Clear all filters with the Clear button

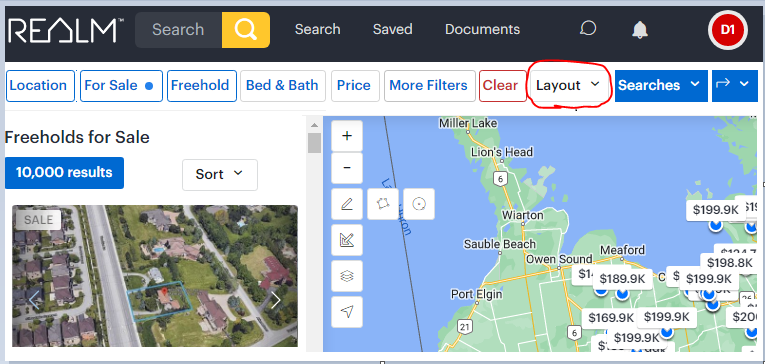pos(503,86)
